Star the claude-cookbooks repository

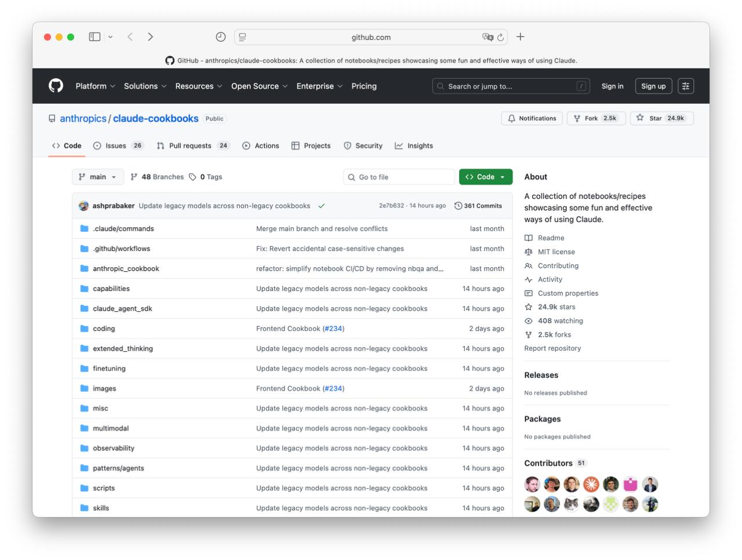[x=661, y=118]
